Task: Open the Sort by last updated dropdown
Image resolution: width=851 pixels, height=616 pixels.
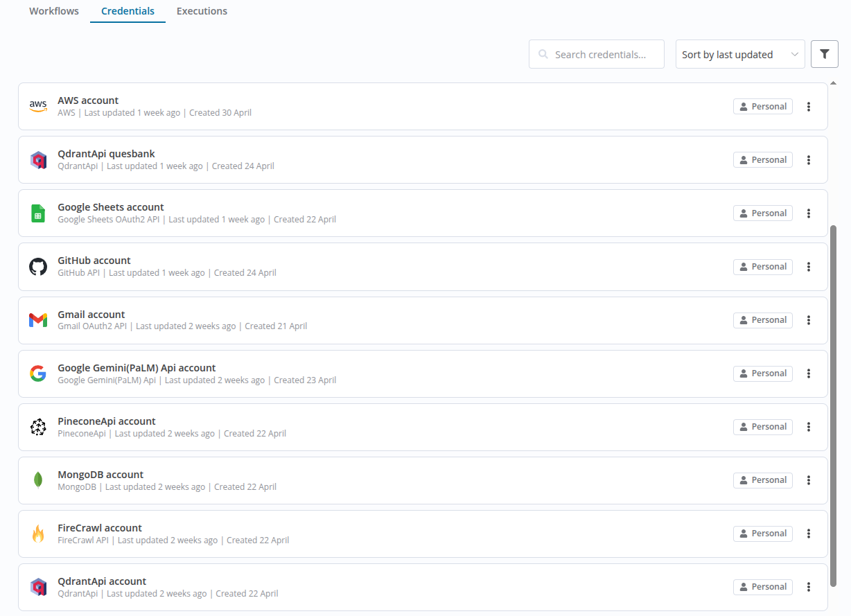Action: pyautogui.click(x=739, y=54)
